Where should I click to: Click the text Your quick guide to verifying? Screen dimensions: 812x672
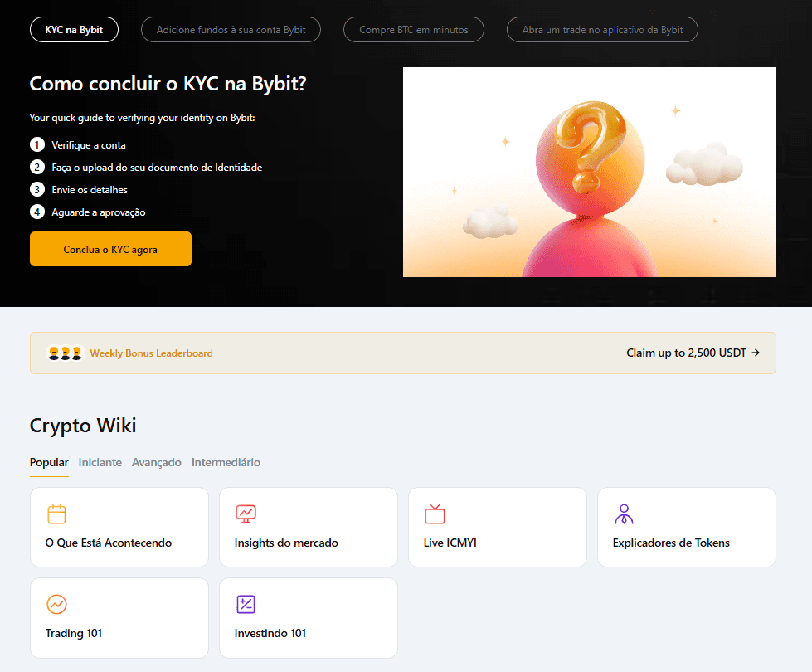[143, 118]
